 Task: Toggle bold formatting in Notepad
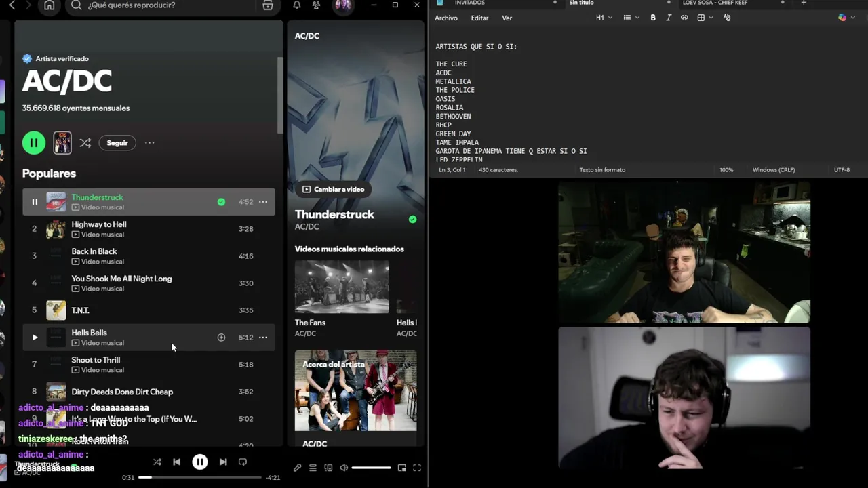pos(653,18)
